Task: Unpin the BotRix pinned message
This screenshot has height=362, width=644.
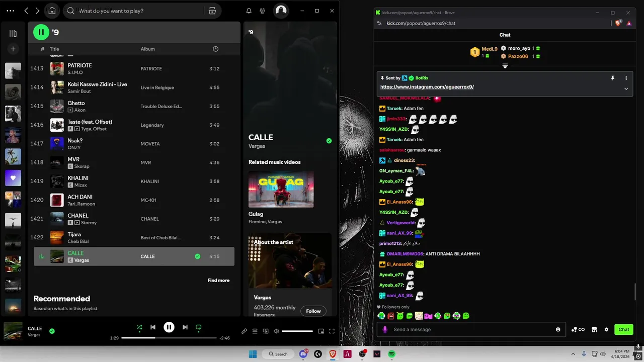Action: (x=612, y=78)
